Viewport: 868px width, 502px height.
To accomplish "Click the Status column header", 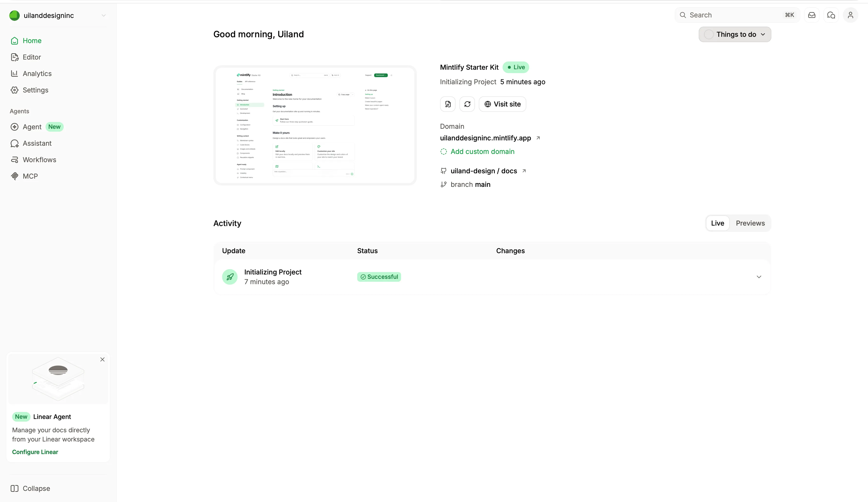I will point(367,251).
